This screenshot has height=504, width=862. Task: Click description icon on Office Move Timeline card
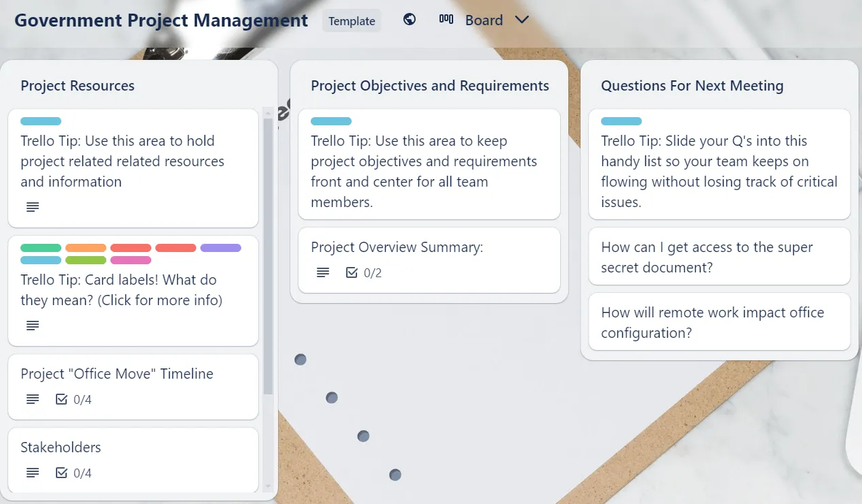(x=33, y=399)
